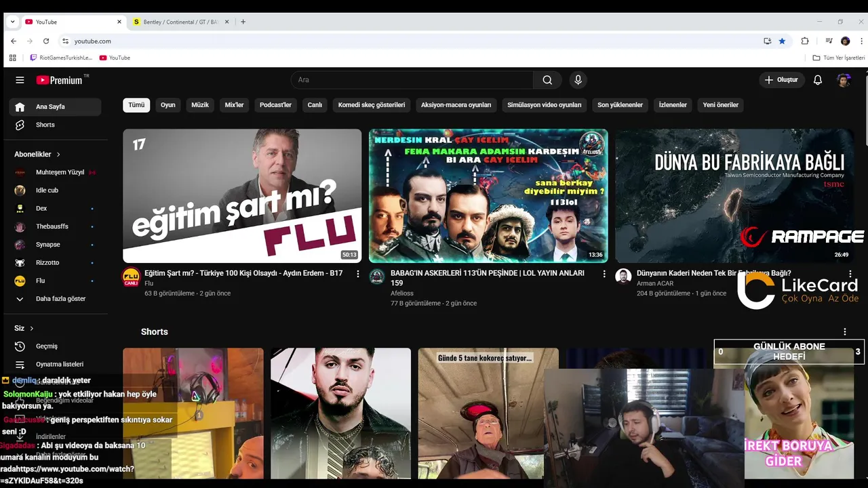Click Afelioss channel avatar under video

(x=377, y=277)
